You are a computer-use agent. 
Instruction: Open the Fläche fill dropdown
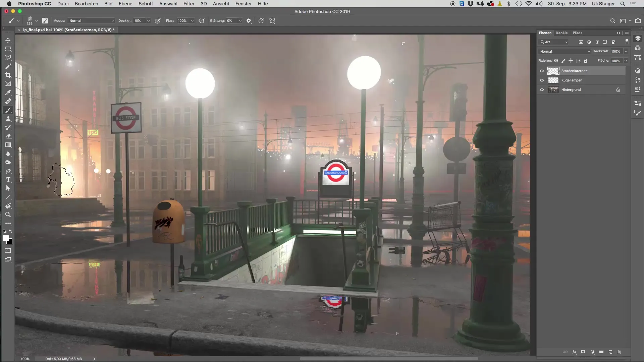point(626,61)
